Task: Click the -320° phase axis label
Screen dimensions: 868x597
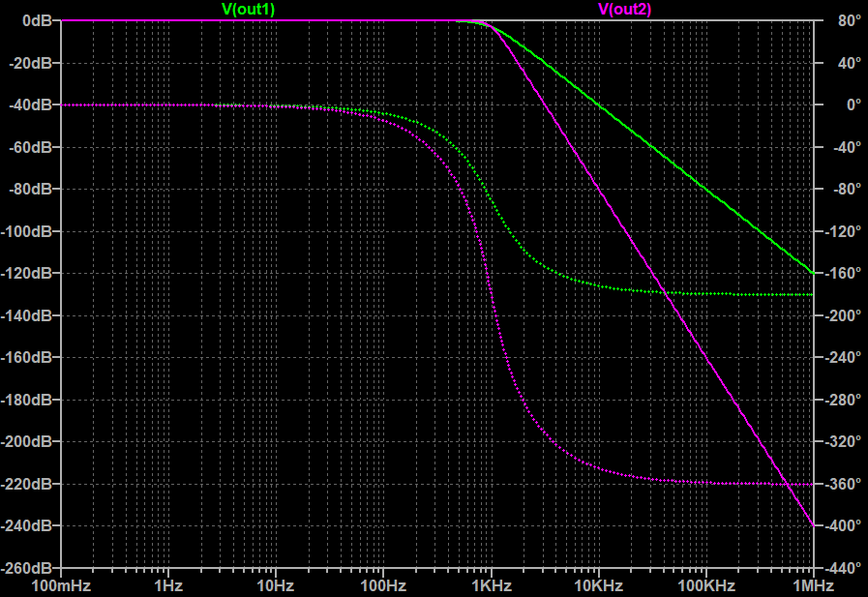Action: click(843, 441)
